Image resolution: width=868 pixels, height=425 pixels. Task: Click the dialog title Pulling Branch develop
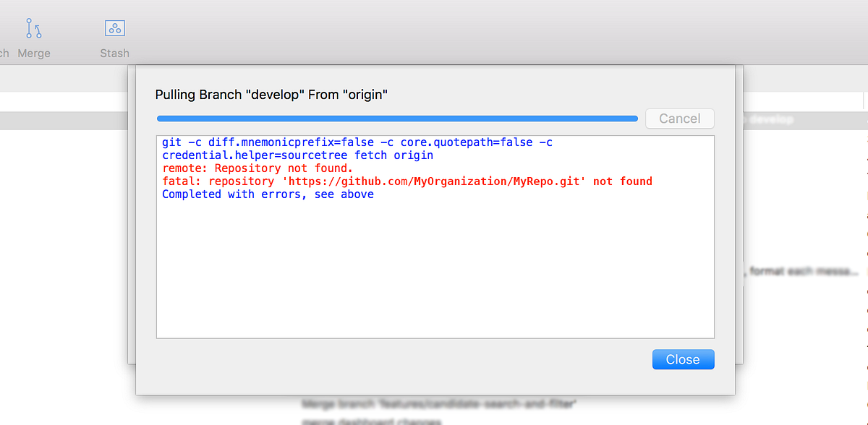point(271,94)
